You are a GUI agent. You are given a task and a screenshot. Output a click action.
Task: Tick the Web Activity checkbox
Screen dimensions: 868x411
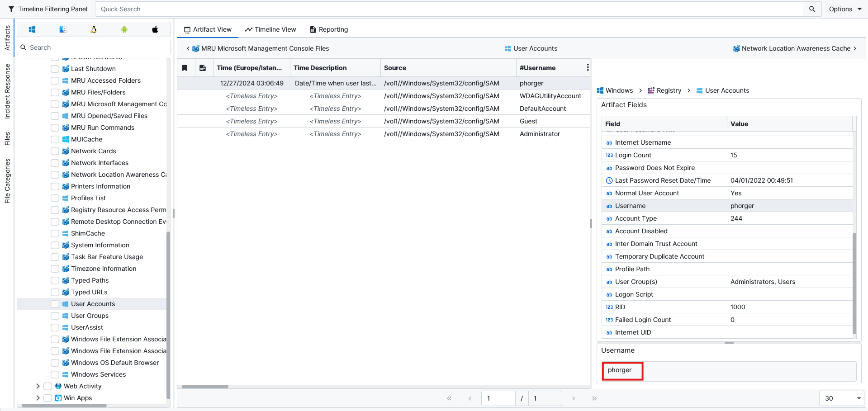pyautogui.click(x=47, y=386)
